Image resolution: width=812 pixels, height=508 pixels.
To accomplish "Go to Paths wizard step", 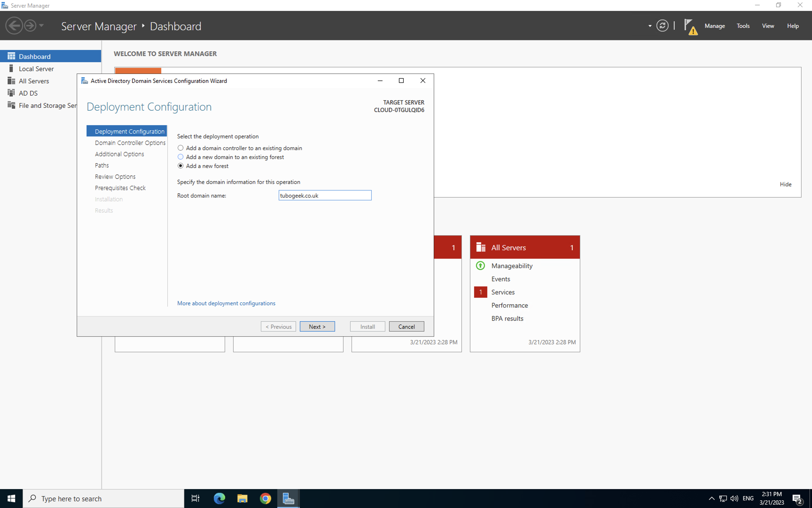I will (x=102, y=165).
